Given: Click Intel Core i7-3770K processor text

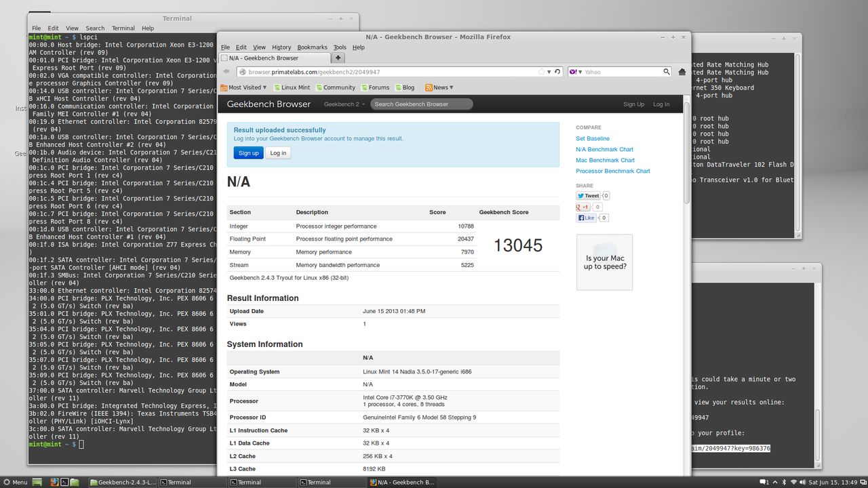Looking at the screenshot, I should point(405,397).
